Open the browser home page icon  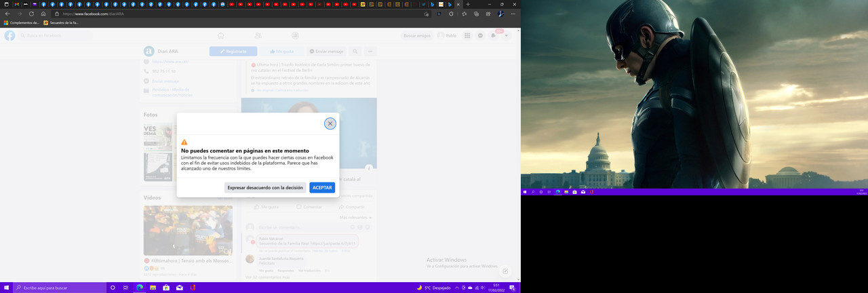43,14
